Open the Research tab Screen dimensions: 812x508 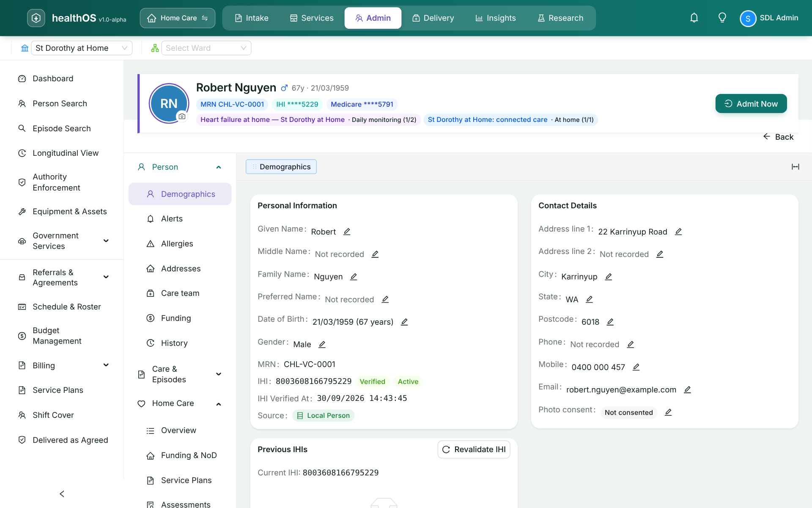click(x=561, y=18)
